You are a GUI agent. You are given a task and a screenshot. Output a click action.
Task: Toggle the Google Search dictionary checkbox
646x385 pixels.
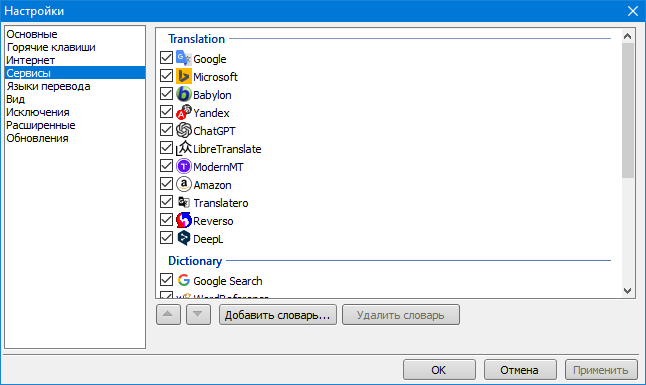(x=166, y=280)
